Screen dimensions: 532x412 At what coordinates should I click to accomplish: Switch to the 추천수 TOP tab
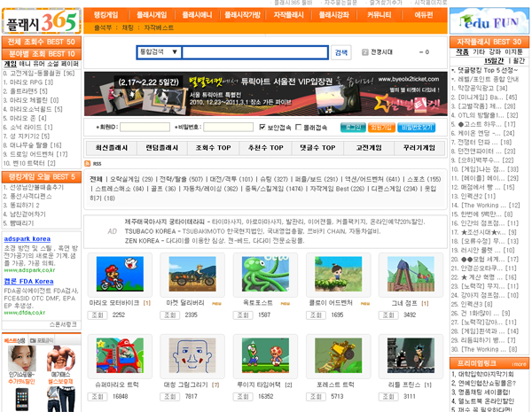(266, 148)
